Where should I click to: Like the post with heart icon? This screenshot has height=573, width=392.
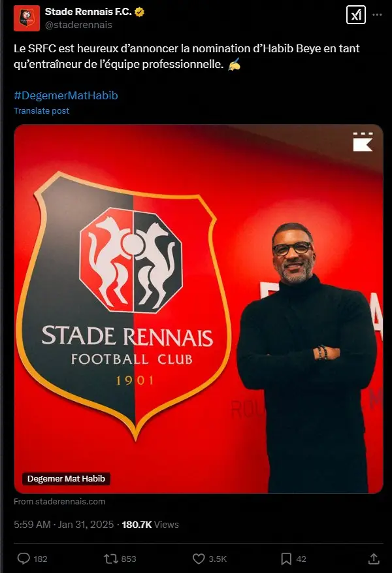point(199,559)
